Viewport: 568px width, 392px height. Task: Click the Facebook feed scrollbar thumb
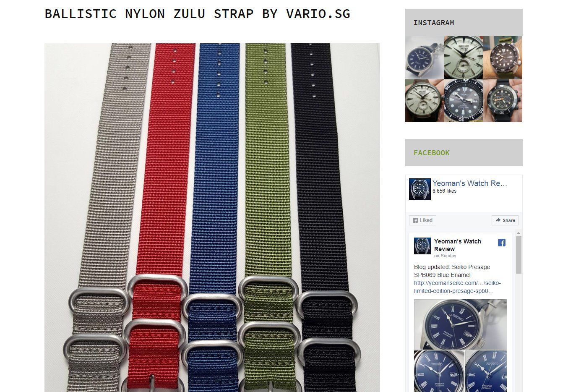518,255
